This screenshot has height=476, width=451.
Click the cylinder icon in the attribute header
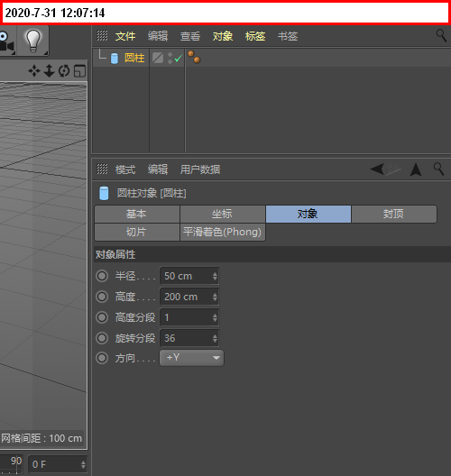point(104,193)
